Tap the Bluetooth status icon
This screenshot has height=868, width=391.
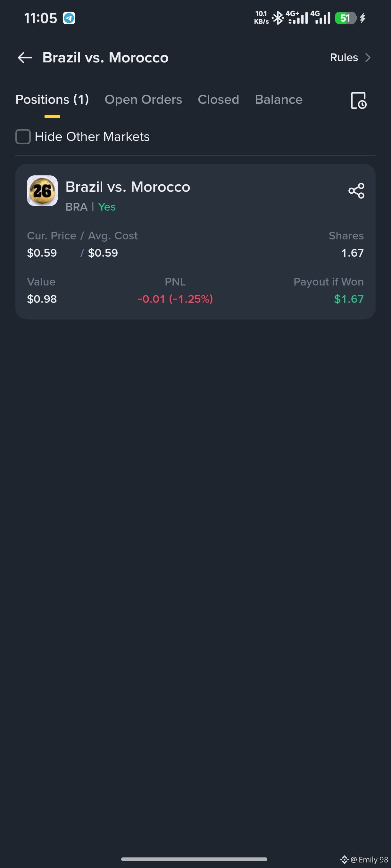(278, 18)
